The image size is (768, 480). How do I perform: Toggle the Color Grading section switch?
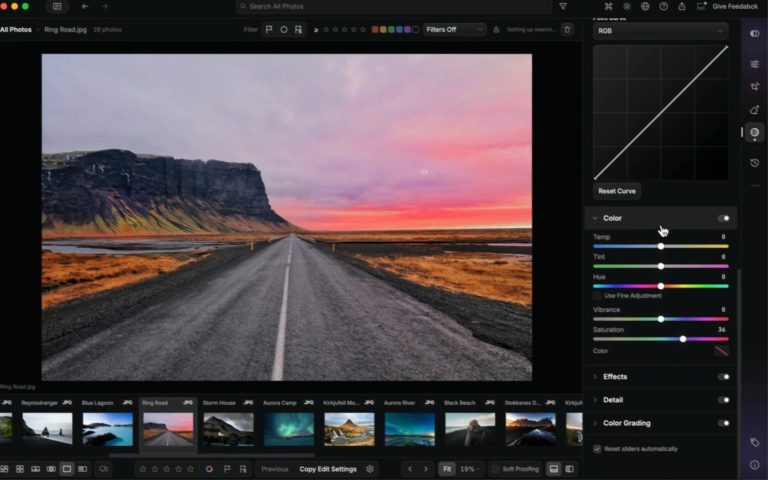click(723, 423)
